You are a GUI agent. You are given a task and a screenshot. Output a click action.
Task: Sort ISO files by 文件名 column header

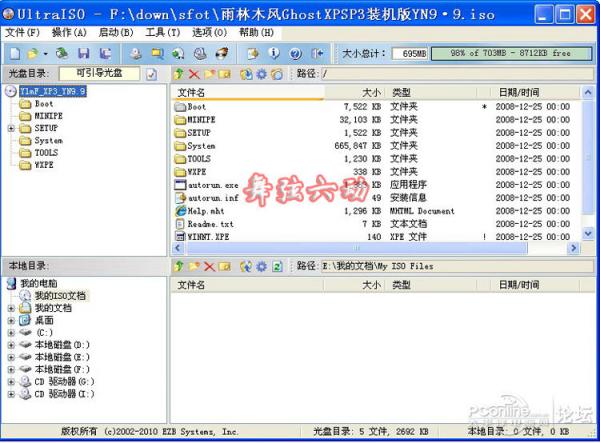(248, 92)
